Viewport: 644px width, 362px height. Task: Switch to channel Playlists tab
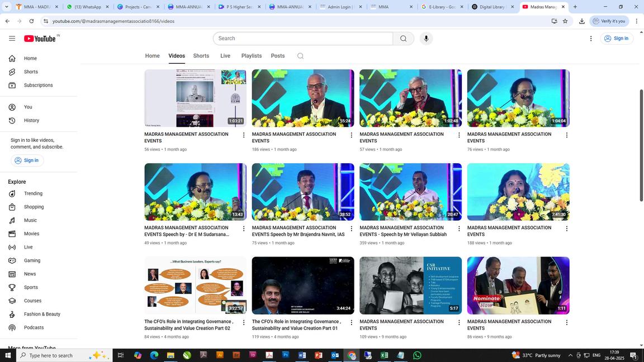[x=252, y=56]
